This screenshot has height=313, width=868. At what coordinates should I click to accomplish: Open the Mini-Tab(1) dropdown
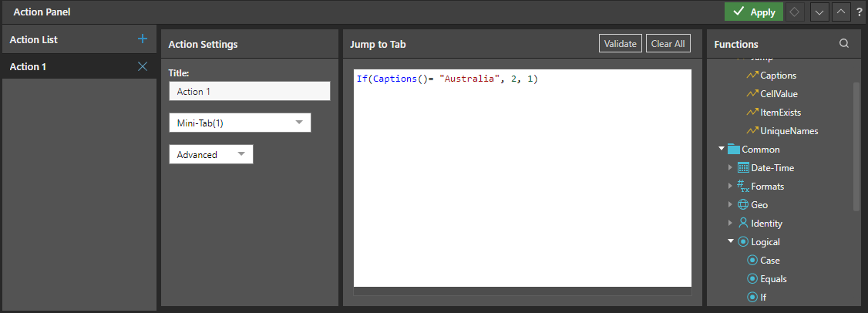(240, 123)
